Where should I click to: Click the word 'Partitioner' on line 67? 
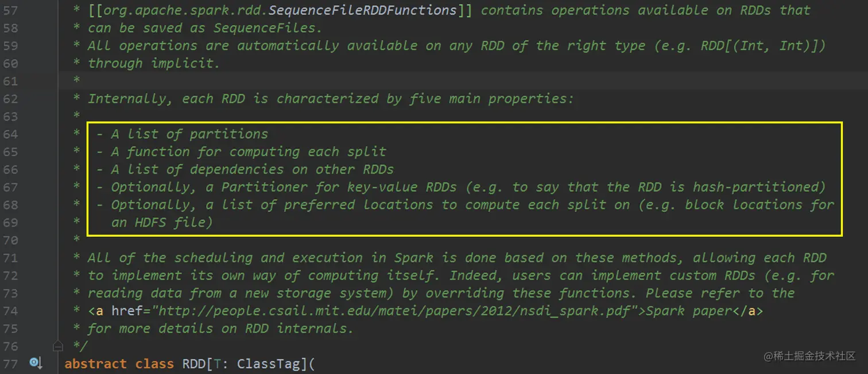[264, 187]
